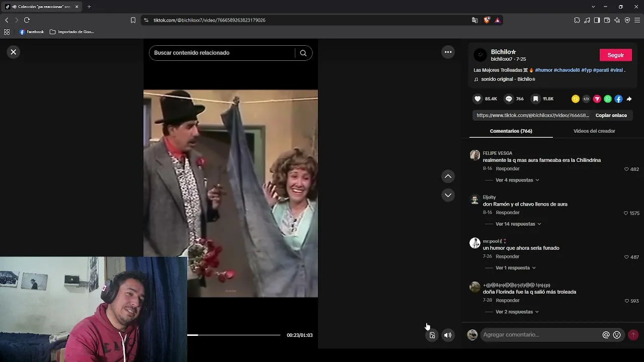
Task: Switch to 'Videos del creador' tab
Action: point(594,131)
